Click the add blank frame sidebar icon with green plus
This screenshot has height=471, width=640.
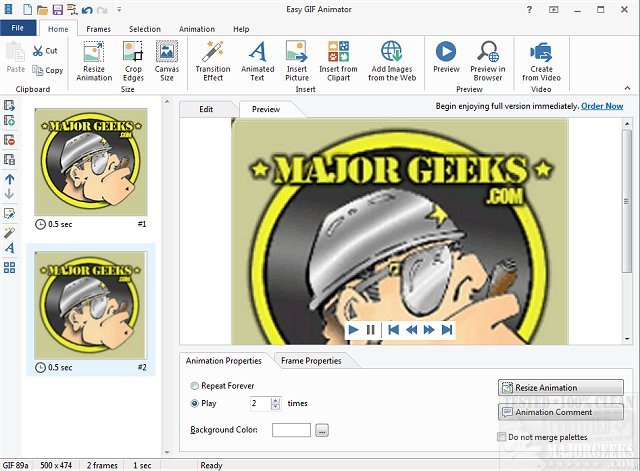click(x=9, y=120)
